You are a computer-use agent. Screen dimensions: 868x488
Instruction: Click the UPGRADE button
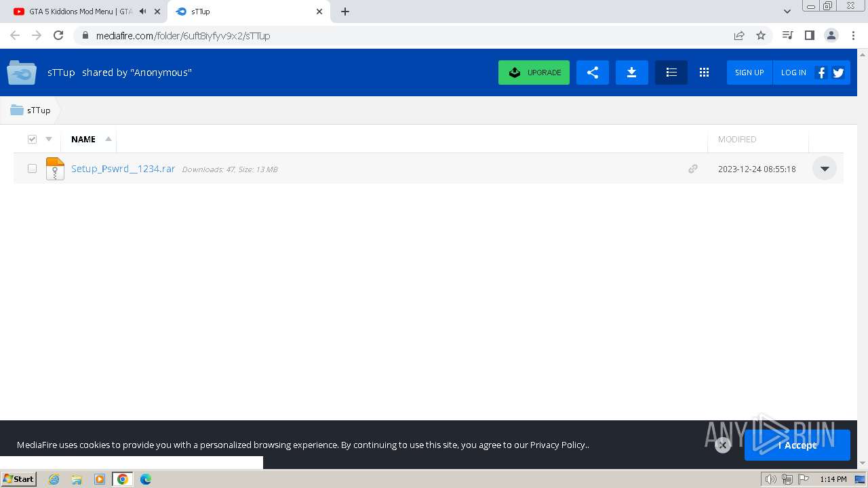pyautogui.click(x=534, y=73)
